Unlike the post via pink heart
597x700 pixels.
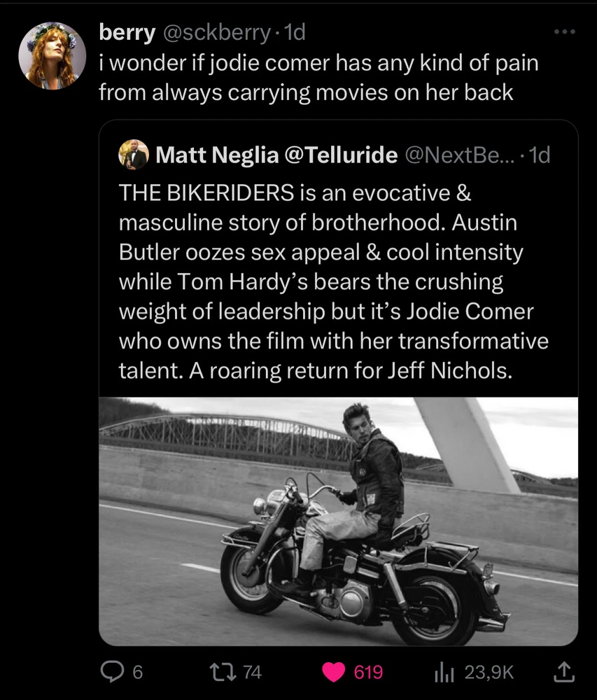pos(334,673)
